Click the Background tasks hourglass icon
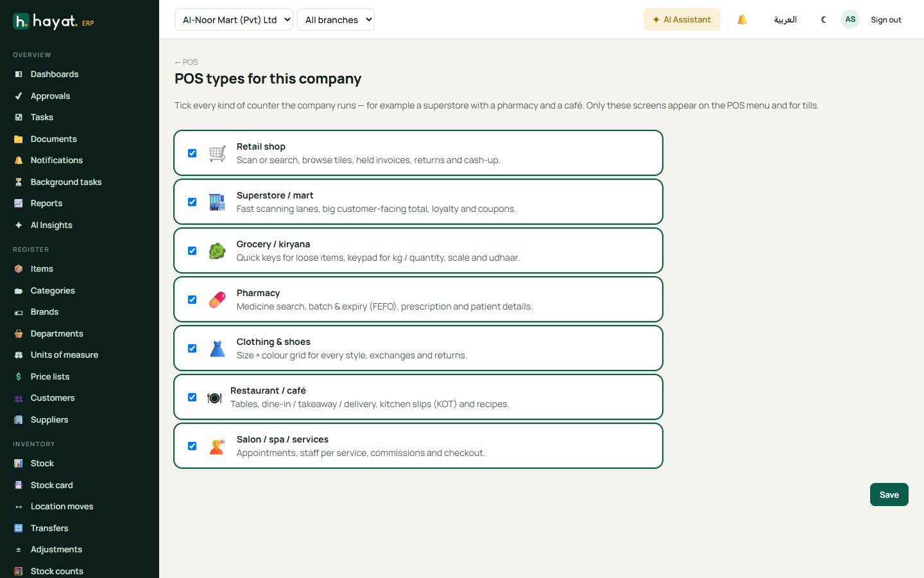 click(19, 182)
